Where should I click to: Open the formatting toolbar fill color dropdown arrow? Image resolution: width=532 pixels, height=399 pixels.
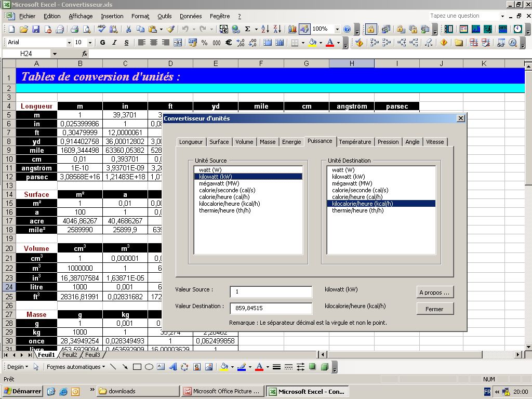click(321, 43)
